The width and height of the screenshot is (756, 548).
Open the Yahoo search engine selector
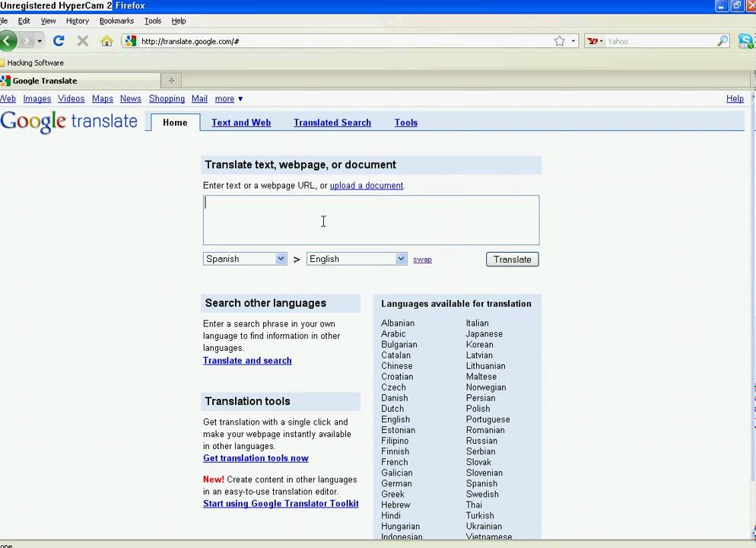coord(595,41)
